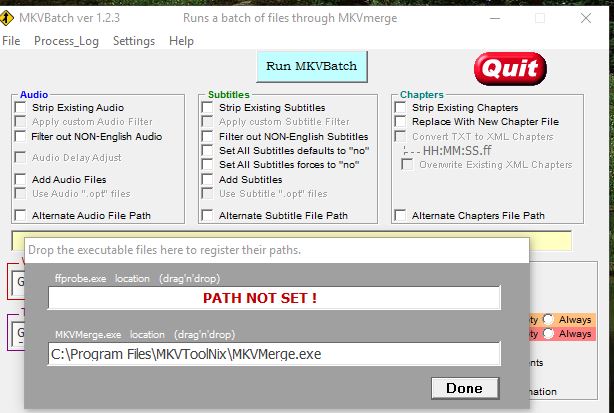614x413 pixels.
Task: Open the File menu
Action: coord(11,41)
